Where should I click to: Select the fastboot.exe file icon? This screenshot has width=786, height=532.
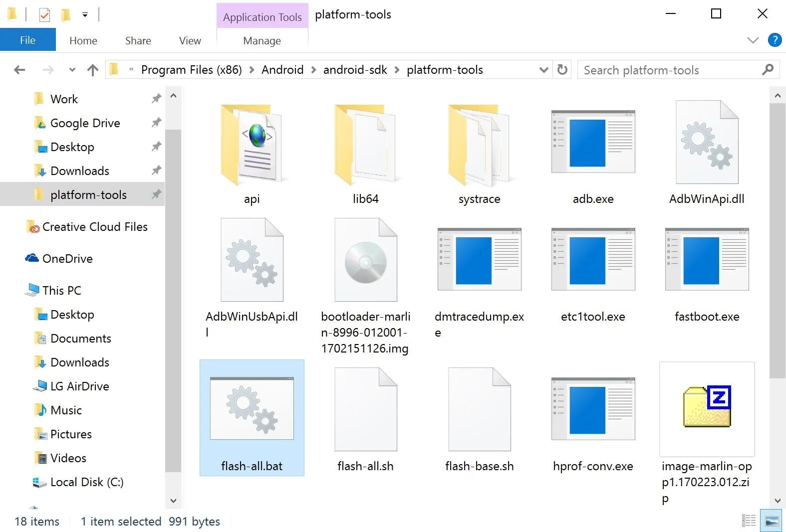tap(707, 259)
